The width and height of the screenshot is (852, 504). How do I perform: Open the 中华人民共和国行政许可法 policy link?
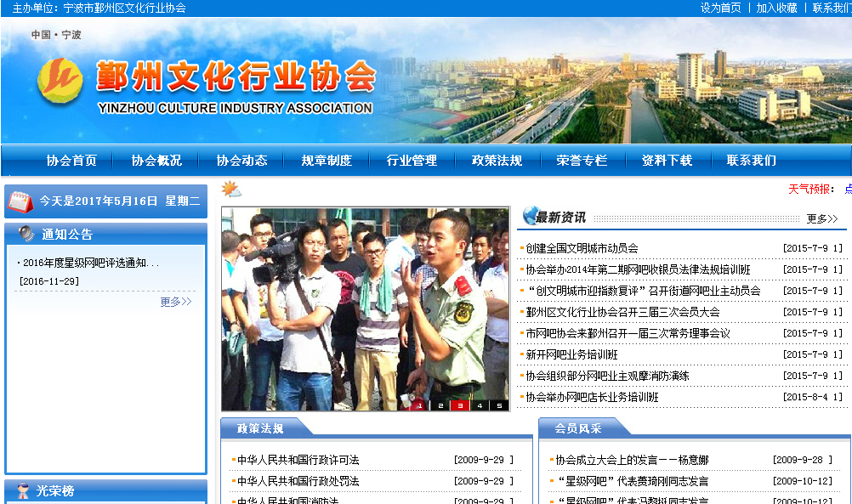click(298, 460)
